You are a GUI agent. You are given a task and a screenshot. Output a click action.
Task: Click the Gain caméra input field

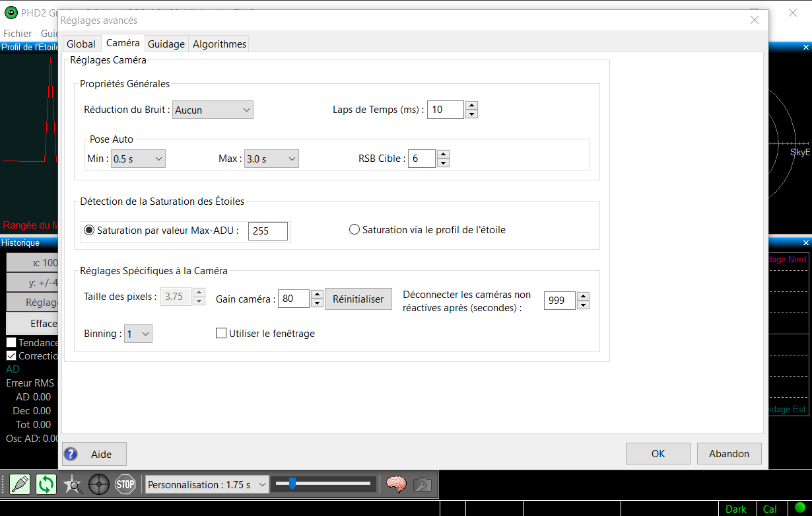294,299
